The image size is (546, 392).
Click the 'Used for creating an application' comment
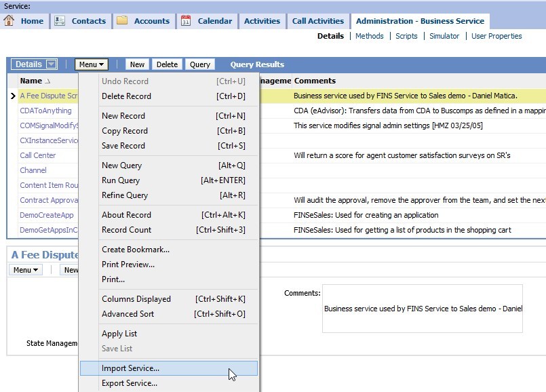point(366,215)
